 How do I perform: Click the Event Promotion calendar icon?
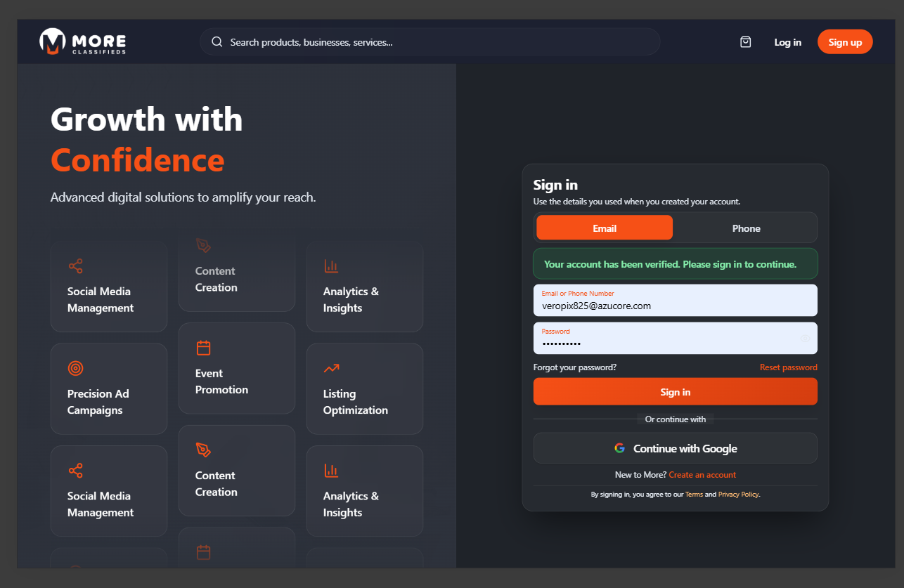(x=203, y=348)
